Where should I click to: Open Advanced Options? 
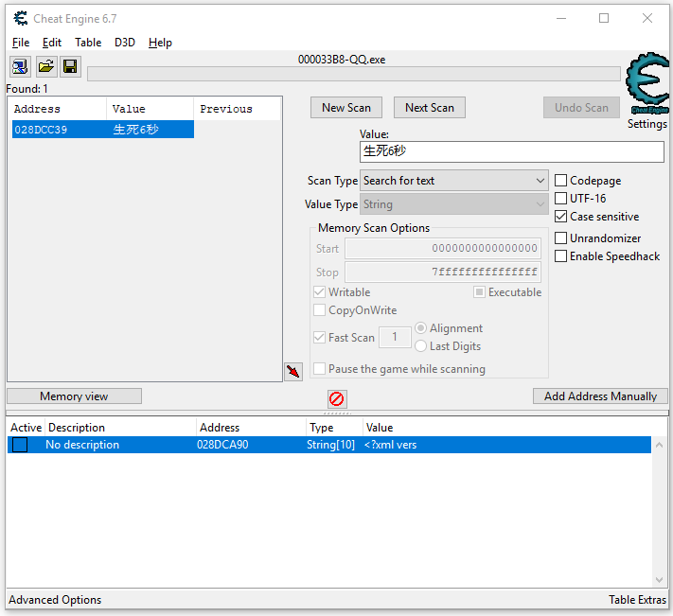tap(55, 599)
